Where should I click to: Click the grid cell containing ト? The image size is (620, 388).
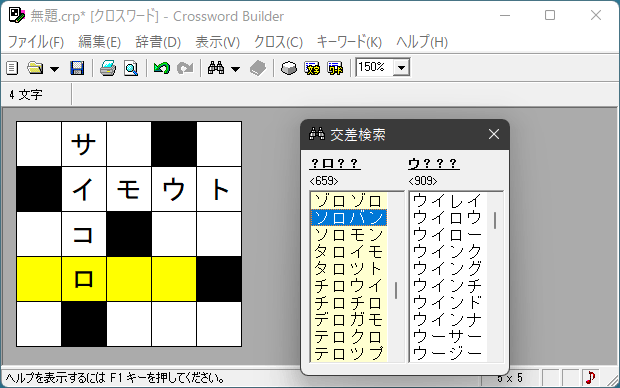(219, 189)
